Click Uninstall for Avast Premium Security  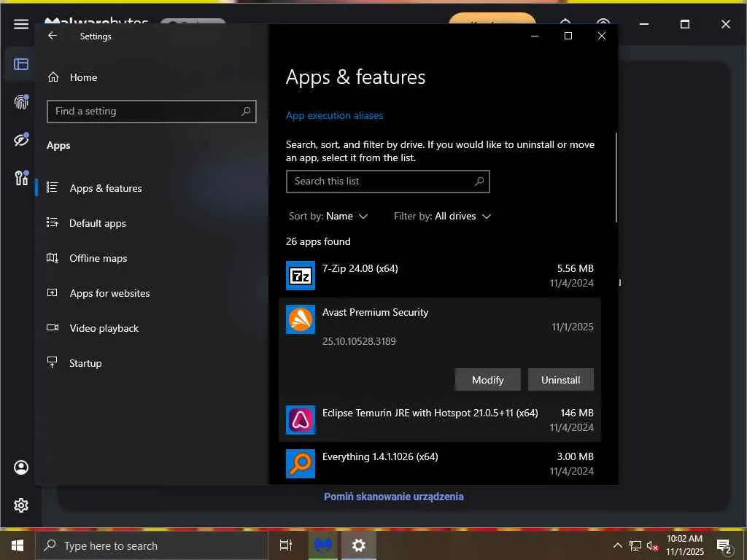click(x=561, y=379)
